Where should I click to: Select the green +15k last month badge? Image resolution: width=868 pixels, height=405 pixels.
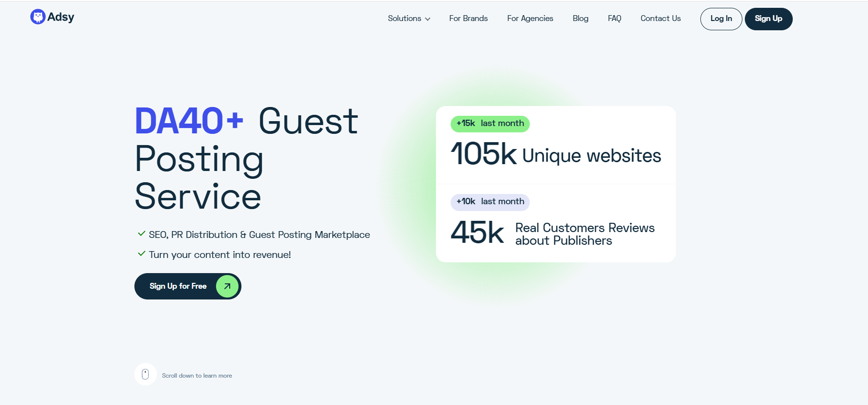(x=490, y=124)
